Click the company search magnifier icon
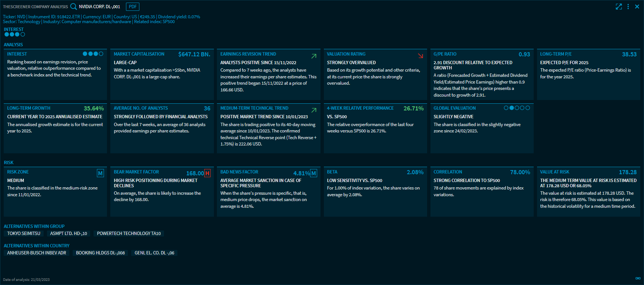644x285 pixels. point(73,6)
